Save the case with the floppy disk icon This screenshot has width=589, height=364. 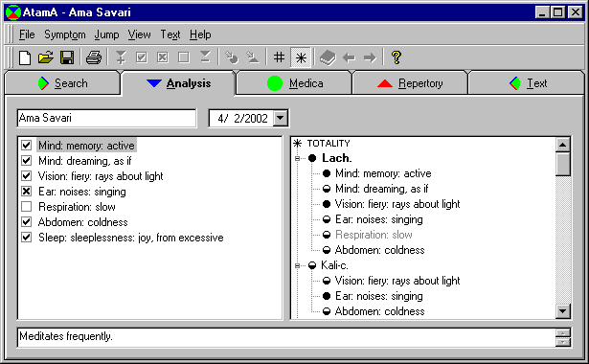67,57
